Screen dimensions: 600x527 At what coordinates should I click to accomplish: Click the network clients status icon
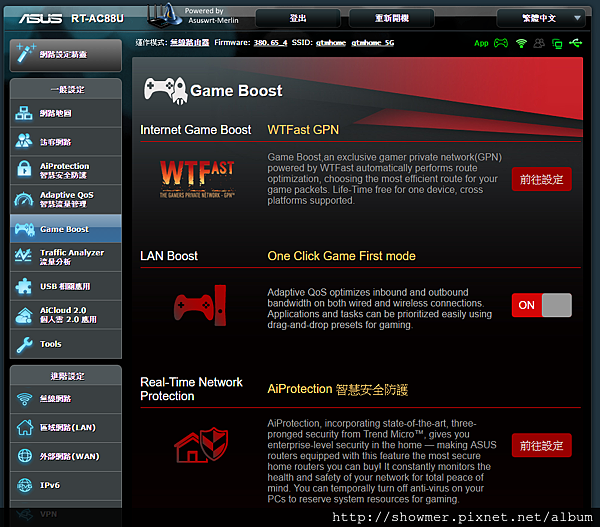(557, 44)
